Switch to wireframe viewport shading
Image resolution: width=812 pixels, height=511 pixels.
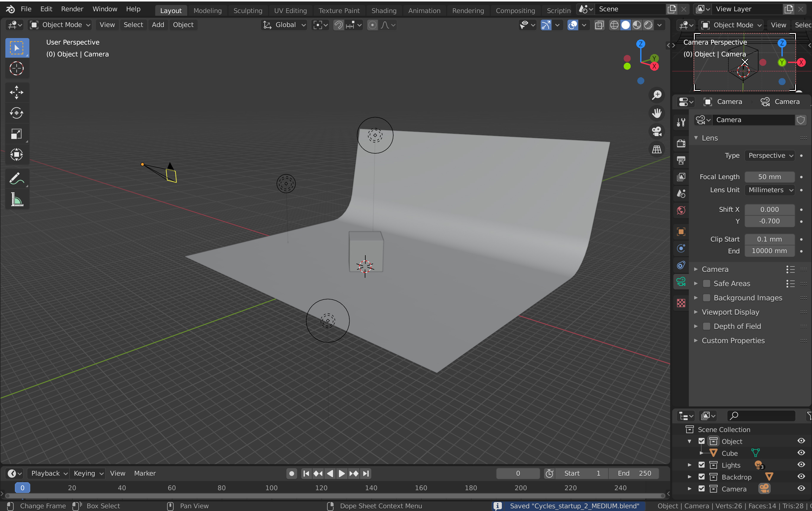pos(614,25)
